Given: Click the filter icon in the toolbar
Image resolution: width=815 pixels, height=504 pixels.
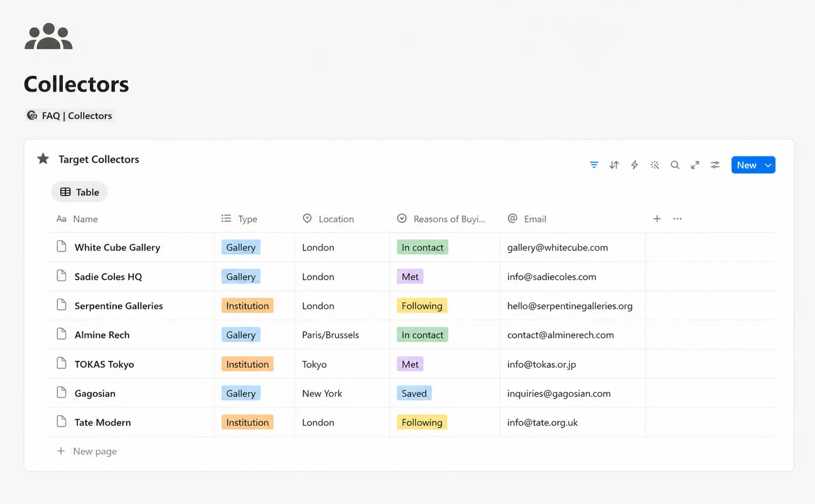Looking at the screenshot, I should (594, 165).
